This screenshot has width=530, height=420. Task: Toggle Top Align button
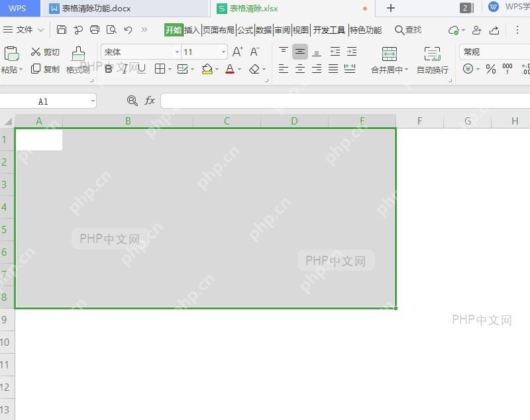pos(284,52)
